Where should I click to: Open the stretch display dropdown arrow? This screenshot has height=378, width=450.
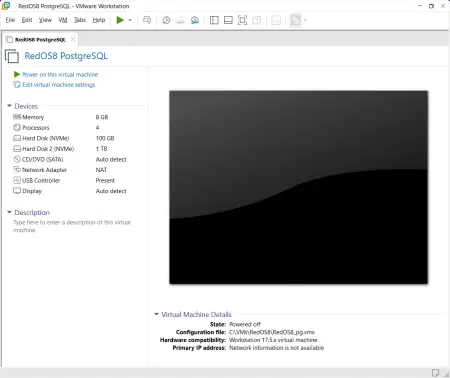305,20
